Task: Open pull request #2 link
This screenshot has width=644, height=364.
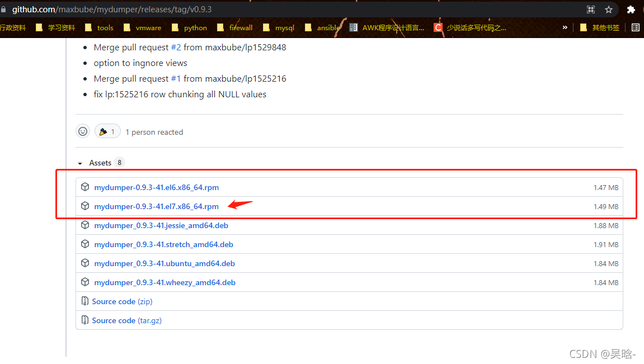Action: click(x=176, y=47)
